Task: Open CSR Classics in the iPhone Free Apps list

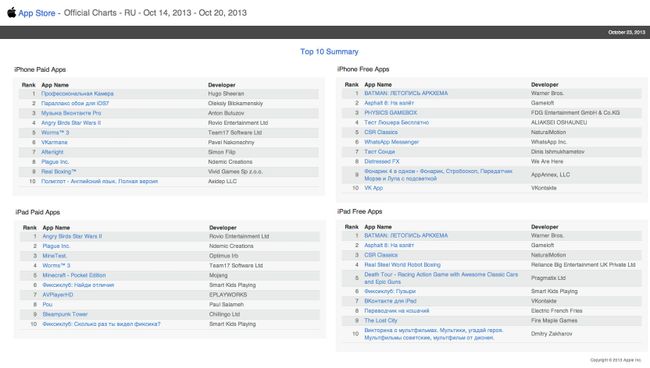Action: pyautogui.click(x=381, y=132)
